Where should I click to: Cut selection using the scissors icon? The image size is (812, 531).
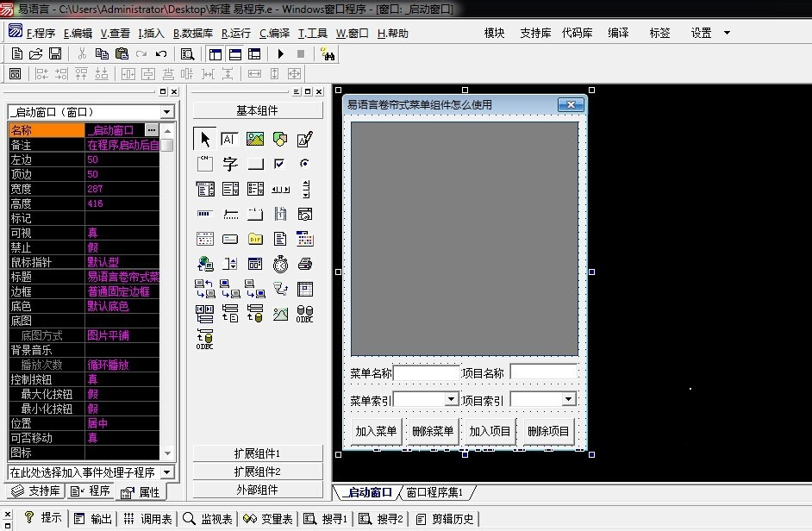point(82,54)
